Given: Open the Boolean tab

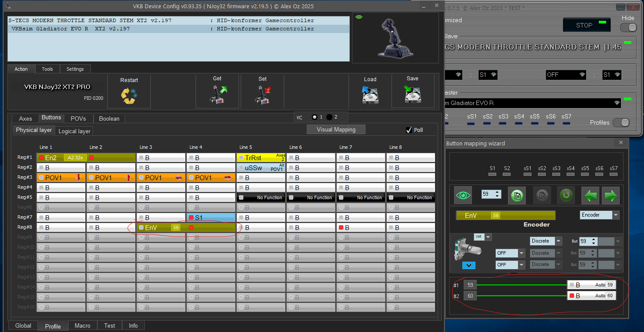Looking at the screenshot, I should point(109,118).
